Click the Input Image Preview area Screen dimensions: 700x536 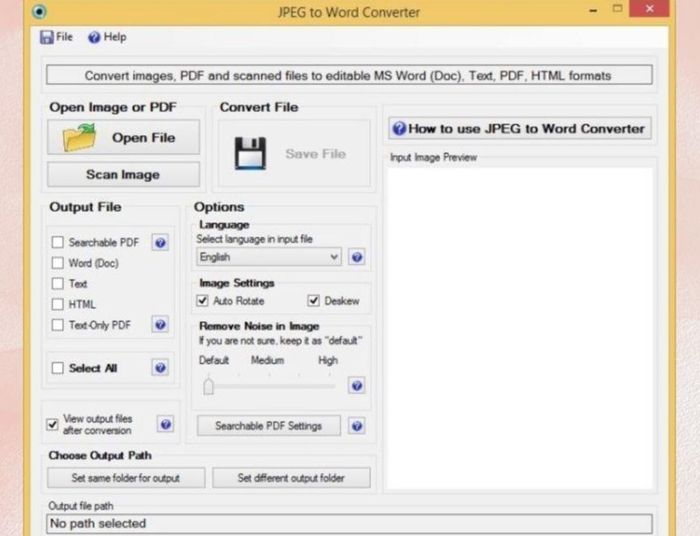(520, 329)
